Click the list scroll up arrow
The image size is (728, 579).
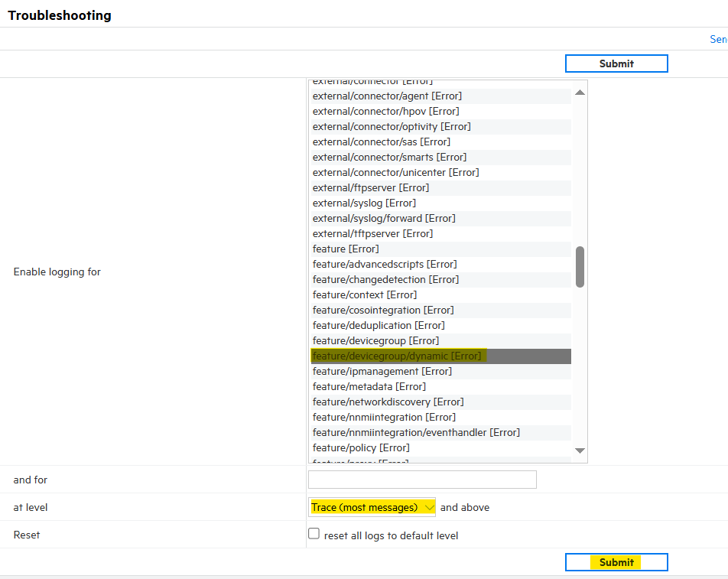click(580, 93)
